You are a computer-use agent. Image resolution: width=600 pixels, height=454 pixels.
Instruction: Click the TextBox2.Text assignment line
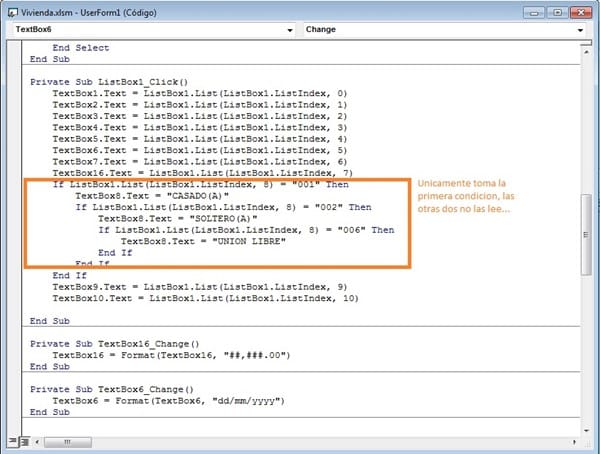click(x=199, y=105)
